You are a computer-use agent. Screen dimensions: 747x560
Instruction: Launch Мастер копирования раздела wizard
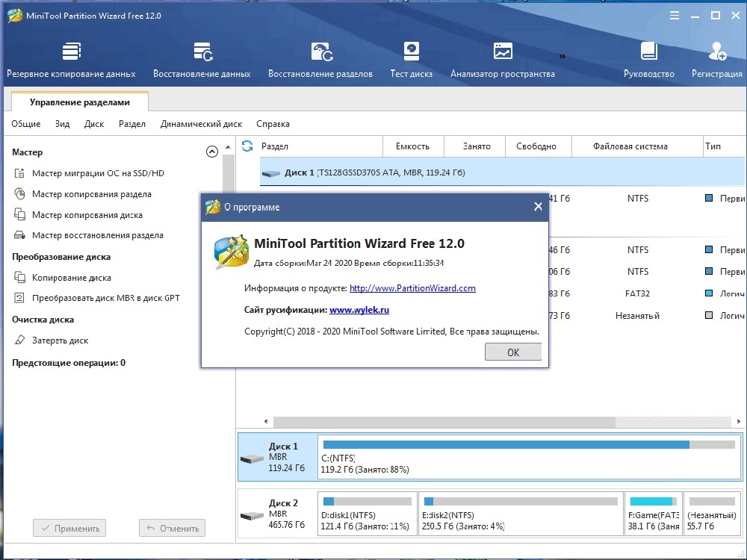(x=83, y=194)
